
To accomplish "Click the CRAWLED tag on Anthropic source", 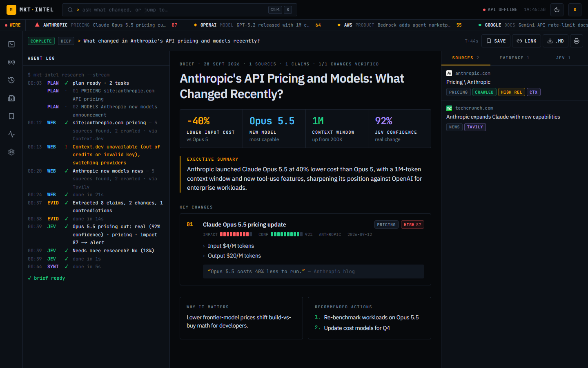I will click(484, 92).
